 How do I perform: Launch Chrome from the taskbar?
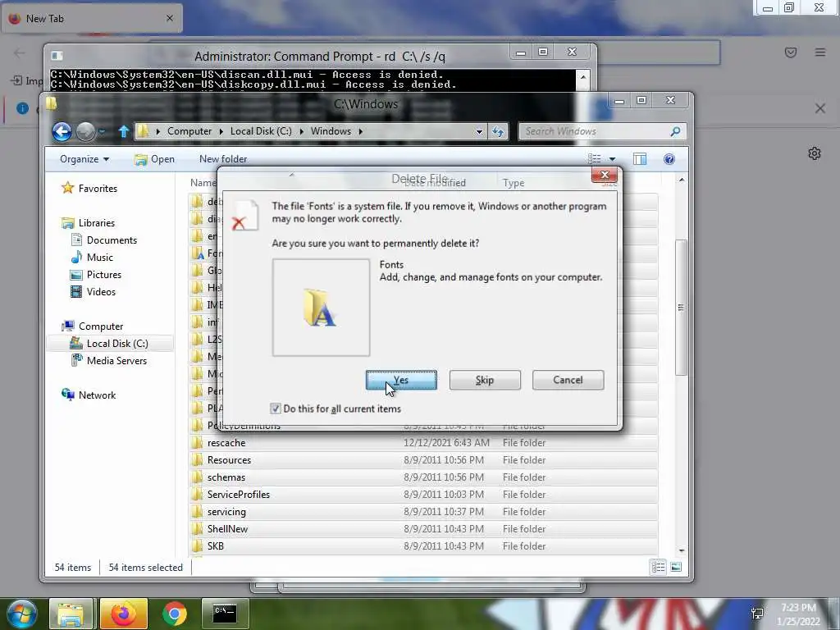(x=175, y=614)
